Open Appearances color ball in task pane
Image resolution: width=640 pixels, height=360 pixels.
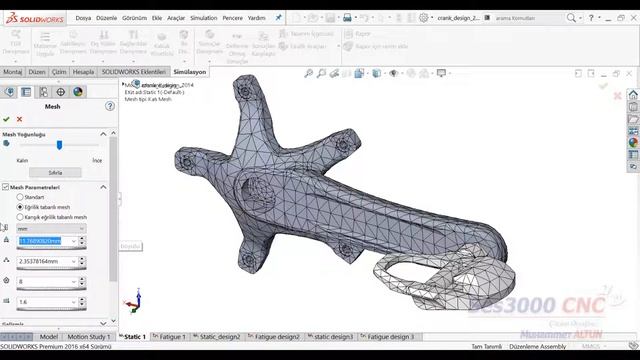coord(633,142)
